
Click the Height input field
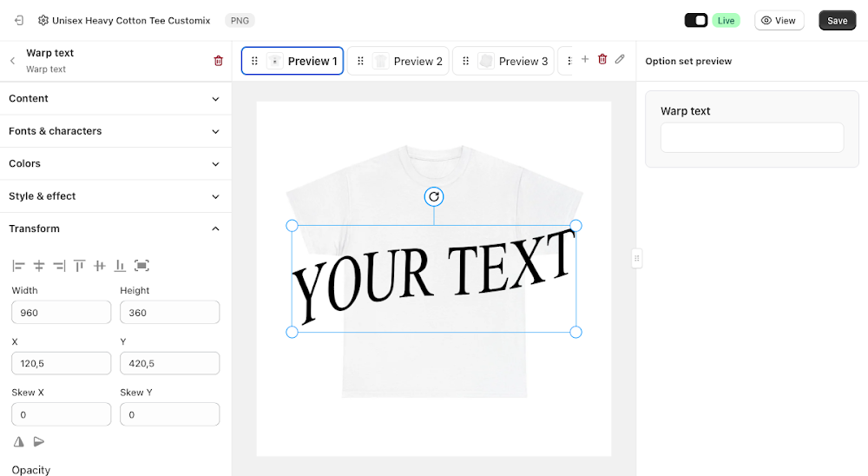tap(170, 313)
